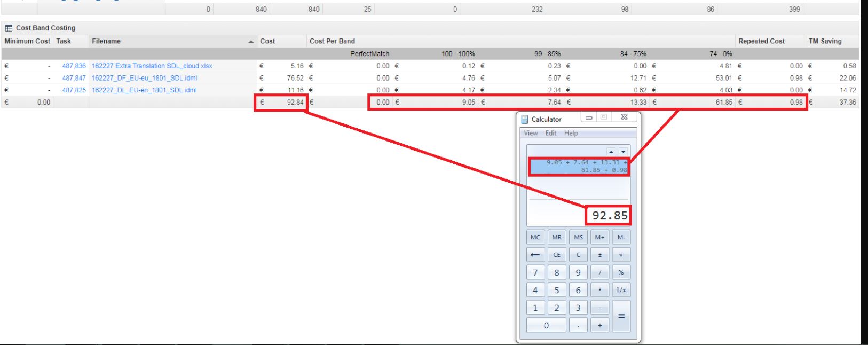Image resolution: width=868 pixels, height=345 pixels.
Task: Click the 6 key in Calculator
Action: coord(578,290)
